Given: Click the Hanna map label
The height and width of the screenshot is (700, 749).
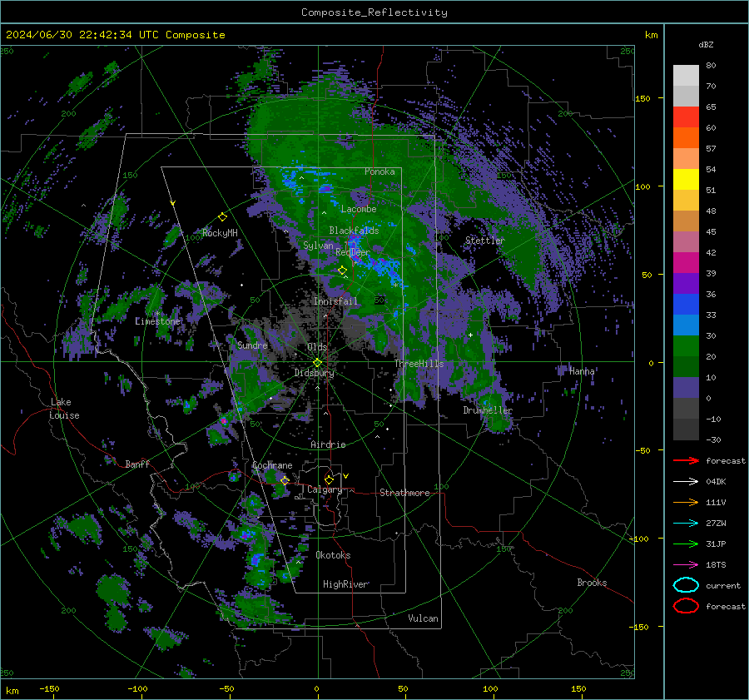Looking at the screenshot, I should click(x=582, y=371).
